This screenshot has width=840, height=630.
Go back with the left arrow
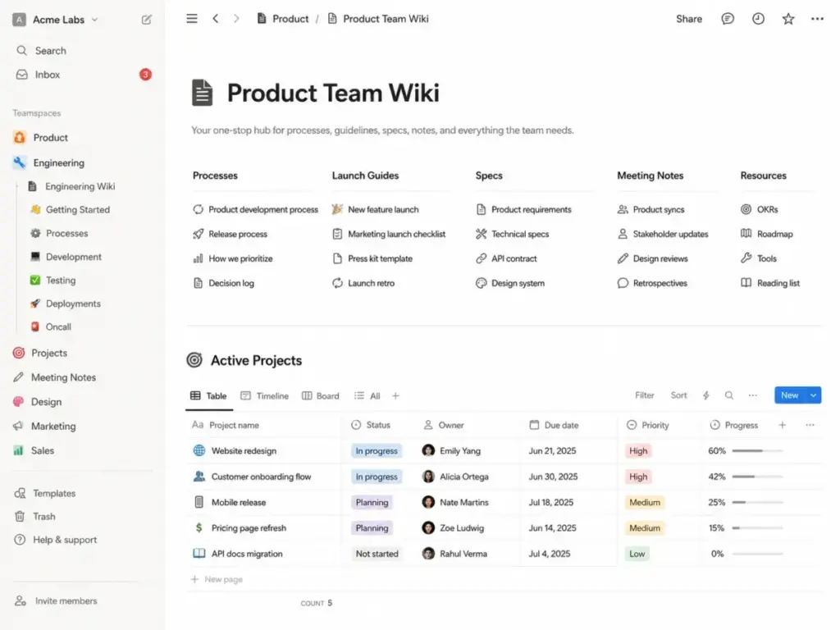click(216, 19)
